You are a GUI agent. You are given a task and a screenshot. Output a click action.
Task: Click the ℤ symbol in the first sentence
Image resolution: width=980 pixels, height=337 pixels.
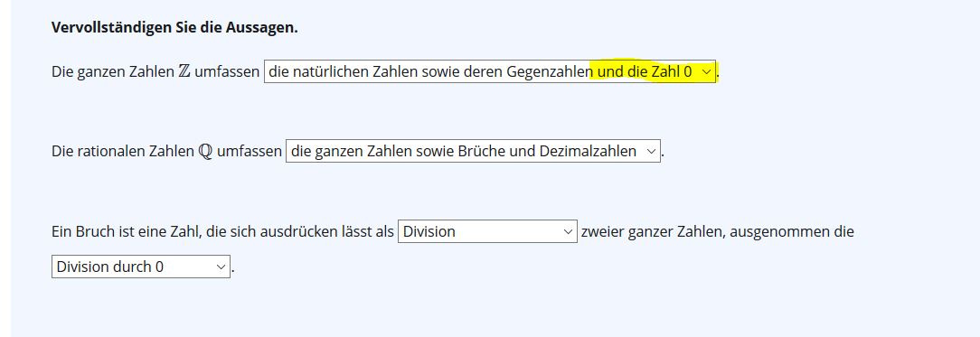tap(184, 71)
